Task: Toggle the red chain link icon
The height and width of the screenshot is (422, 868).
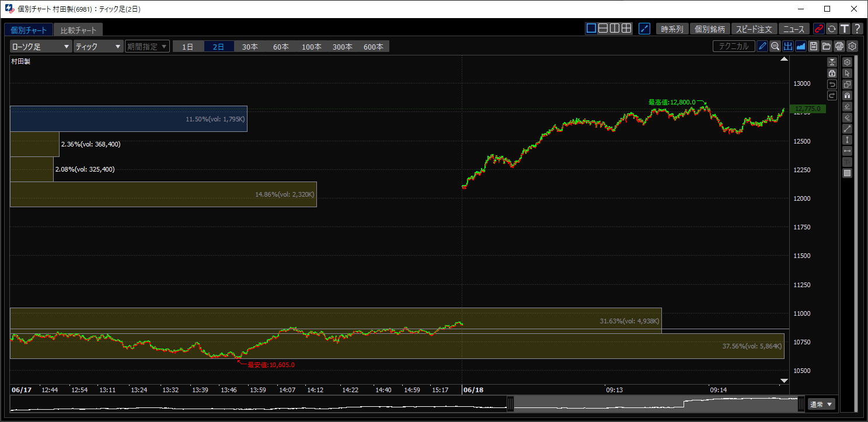Action: [x=819, y=29]
